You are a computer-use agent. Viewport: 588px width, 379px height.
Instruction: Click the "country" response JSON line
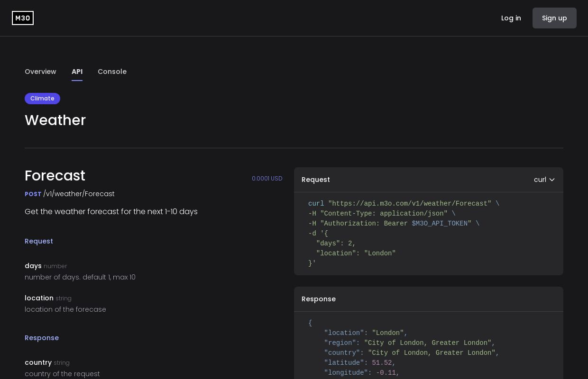412,353
